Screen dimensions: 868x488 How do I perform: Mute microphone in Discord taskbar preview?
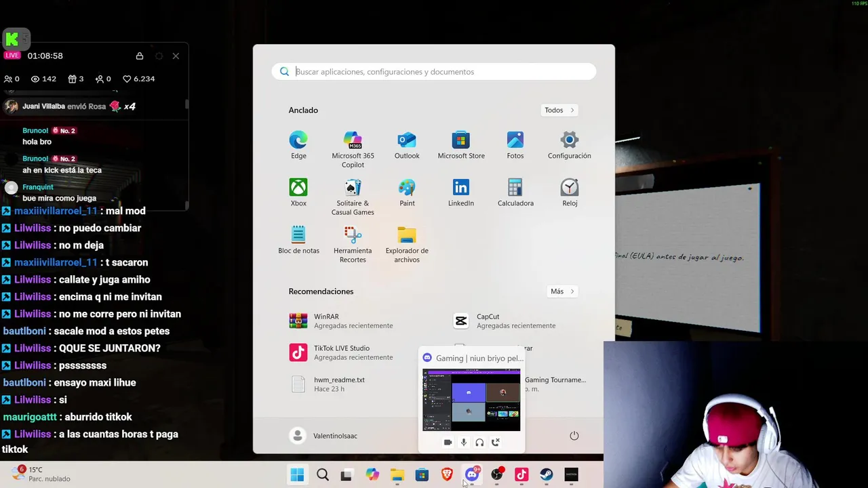pos(464,443)
